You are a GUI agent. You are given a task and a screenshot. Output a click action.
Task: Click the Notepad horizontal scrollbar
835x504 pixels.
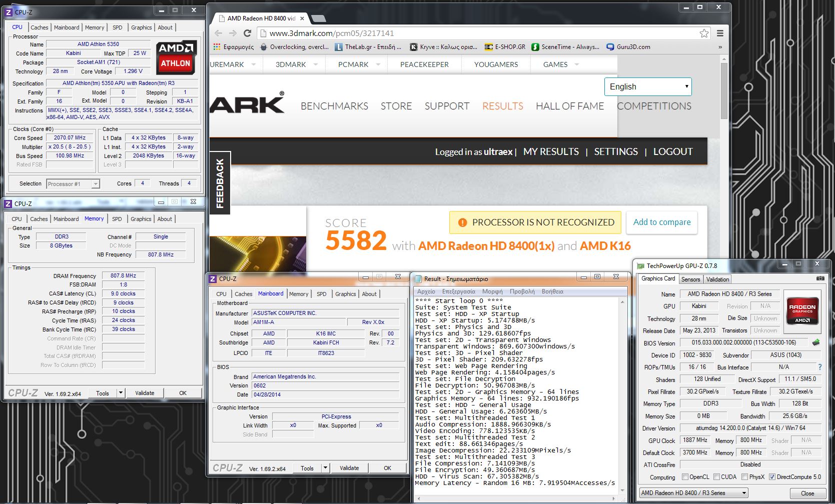pyautogui.click(x=517, y=499)
